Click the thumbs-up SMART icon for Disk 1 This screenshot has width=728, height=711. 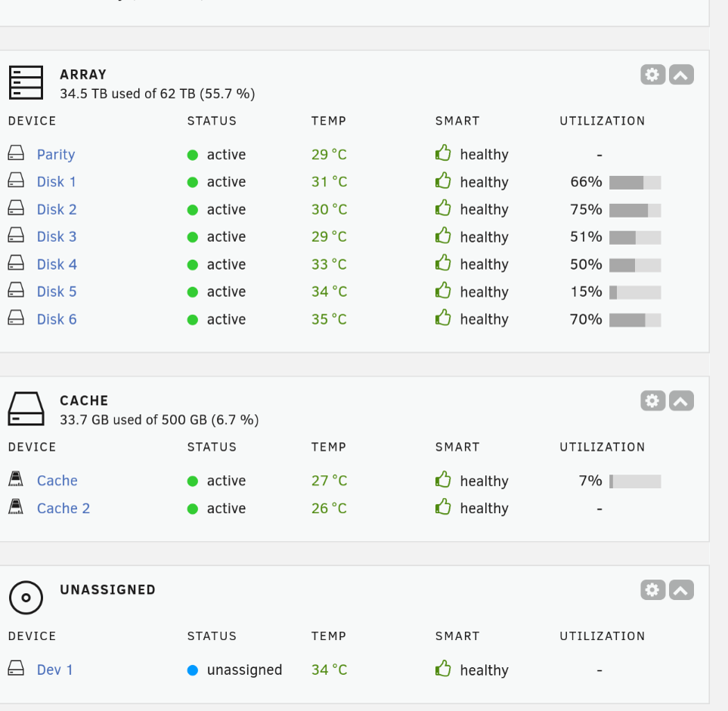443,181
